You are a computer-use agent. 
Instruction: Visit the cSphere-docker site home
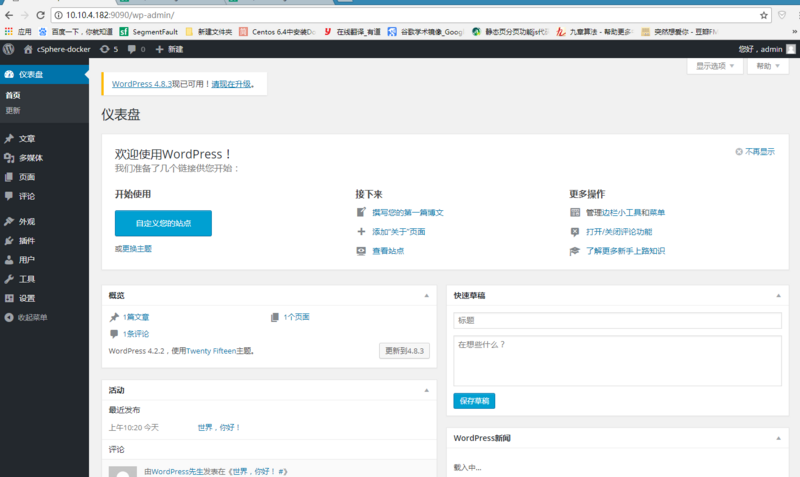click(57, 49)
